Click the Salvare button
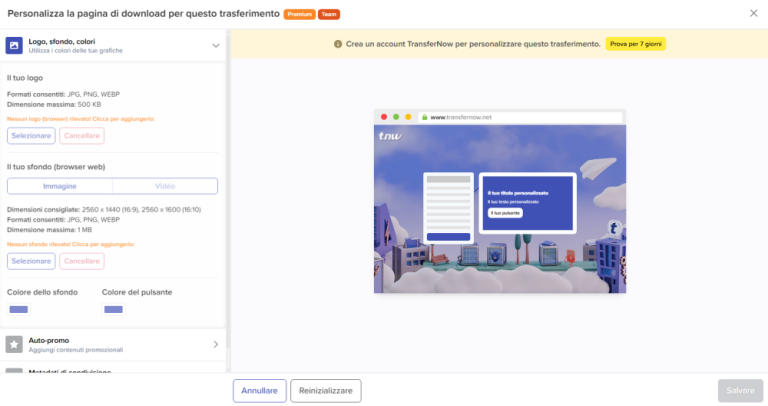 [x=741, y=391]
